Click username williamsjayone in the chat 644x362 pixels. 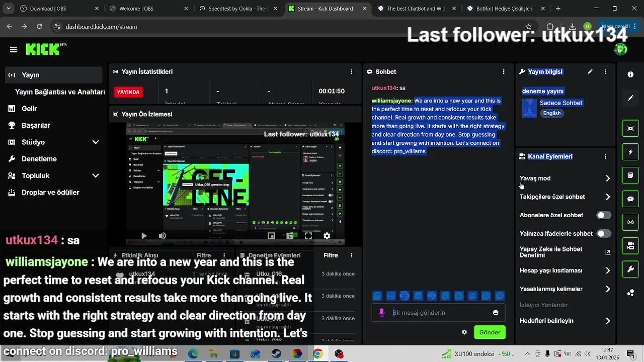tap(392, 101)
